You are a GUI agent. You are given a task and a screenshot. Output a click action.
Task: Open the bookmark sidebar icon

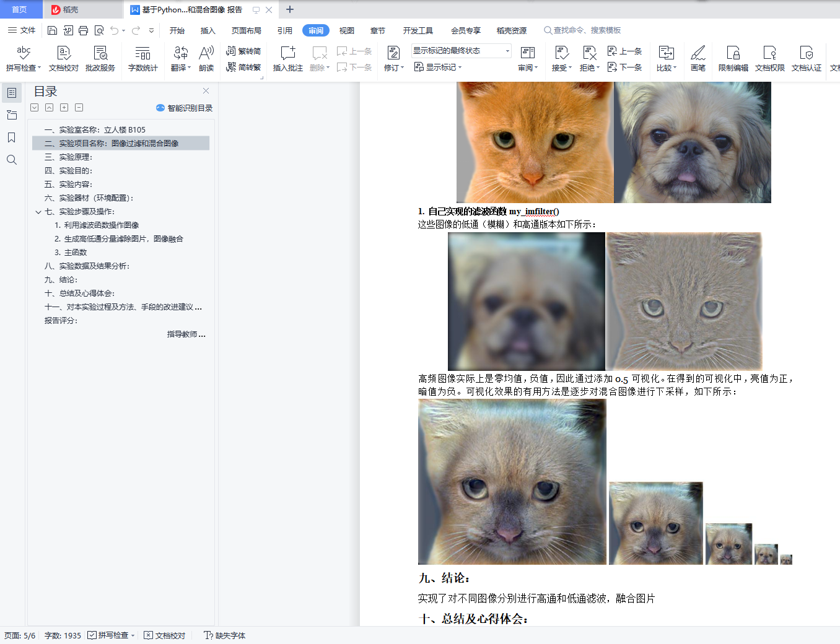[12, 137]
